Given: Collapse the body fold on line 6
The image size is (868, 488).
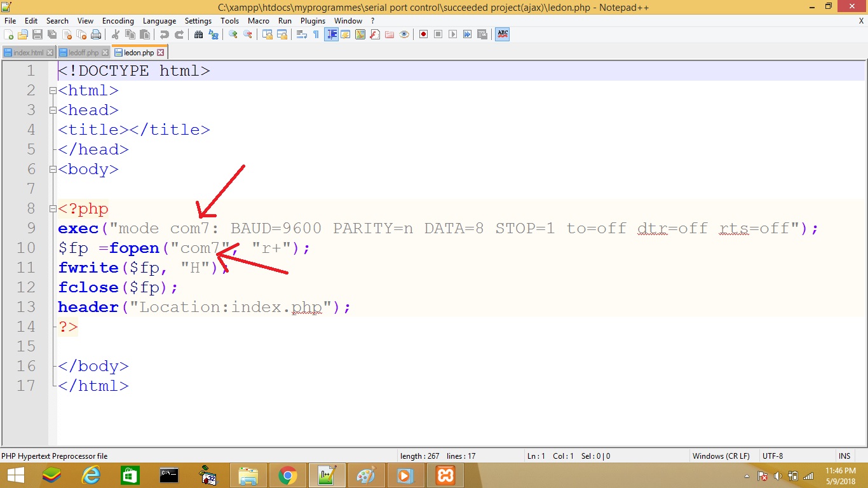Looking at the screenshot, I should (53, 170).
